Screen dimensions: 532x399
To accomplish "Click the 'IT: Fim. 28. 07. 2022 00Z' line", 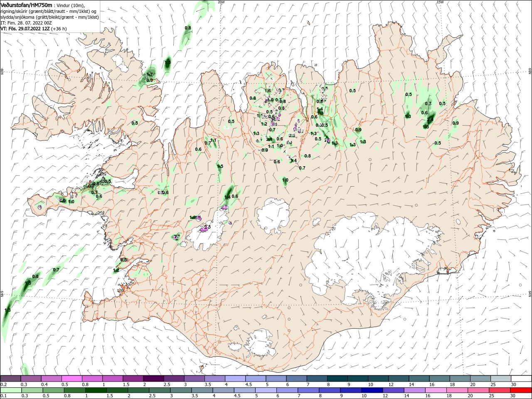I will point(26,23).
